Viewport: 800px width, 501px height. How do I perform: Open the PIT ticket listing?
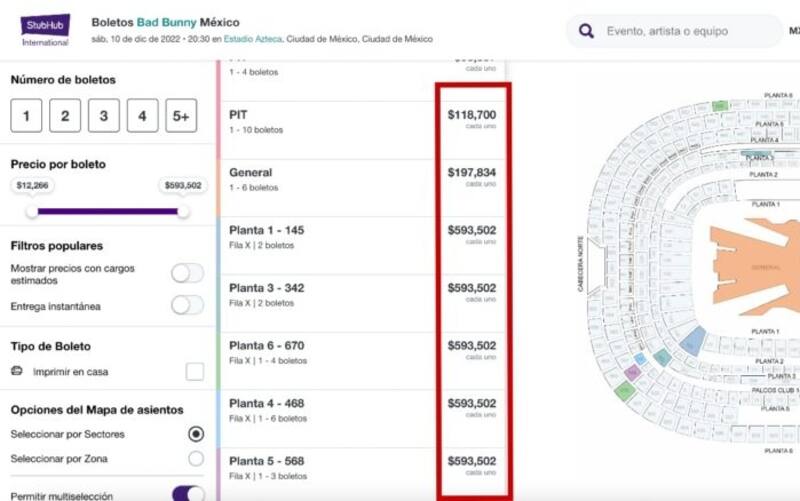click(x=330, y=122)
